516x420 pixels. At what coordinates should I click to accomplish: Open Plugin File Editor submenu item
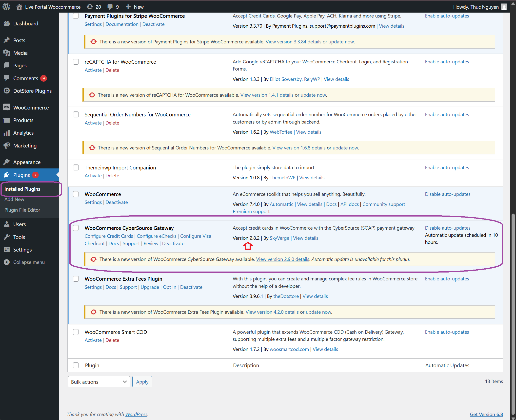click(x=22, y=210)
